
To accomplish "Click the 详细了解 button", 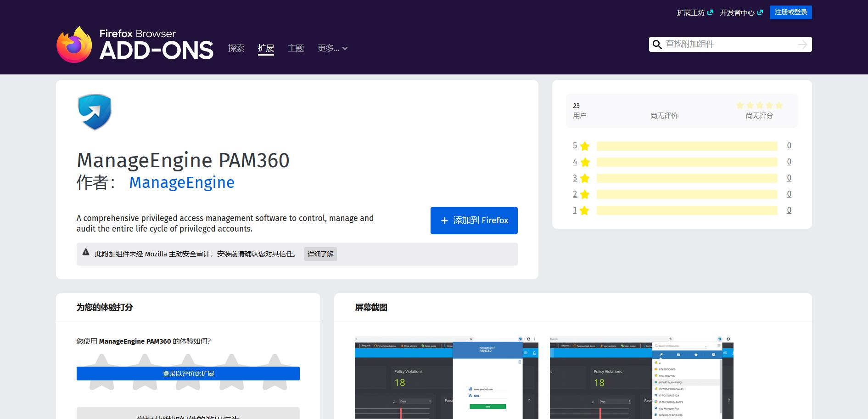I will (320, 254).
